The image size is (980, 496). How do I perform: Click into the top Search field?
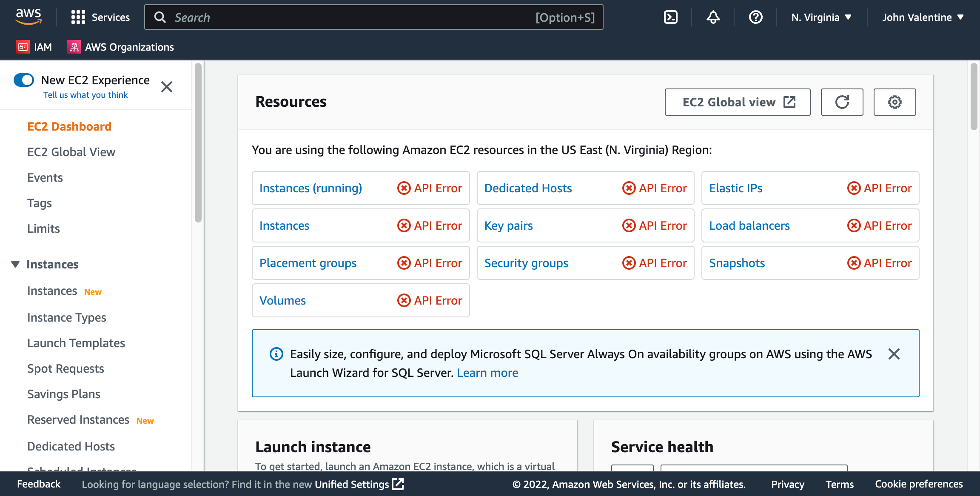pyautogui.click(x=374, y=17)
